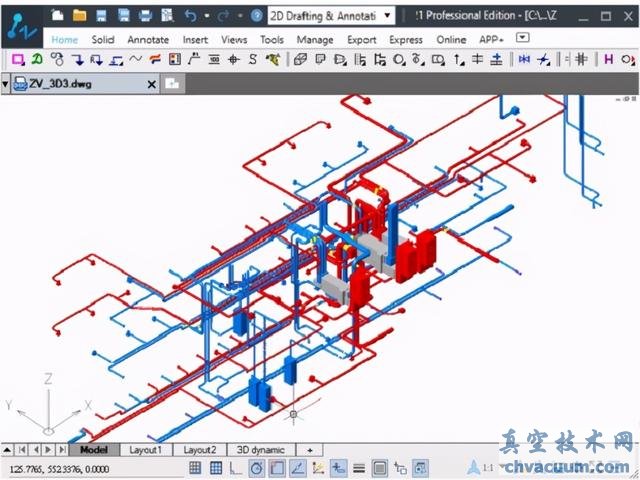640x480 pixels.
Task: Jump to the first layout tab arrow
Action: coord(22,450)
